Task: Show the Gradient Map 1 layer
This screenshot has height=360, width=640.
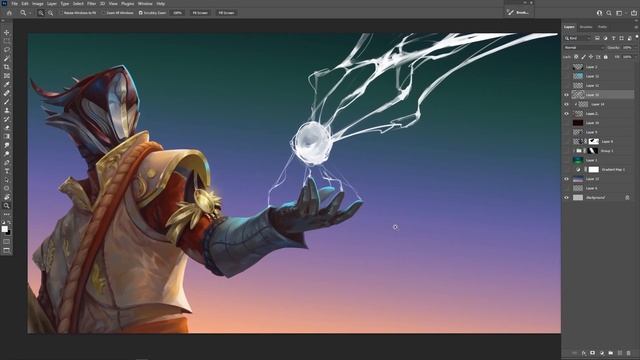Action: click(x=566, y=169)
